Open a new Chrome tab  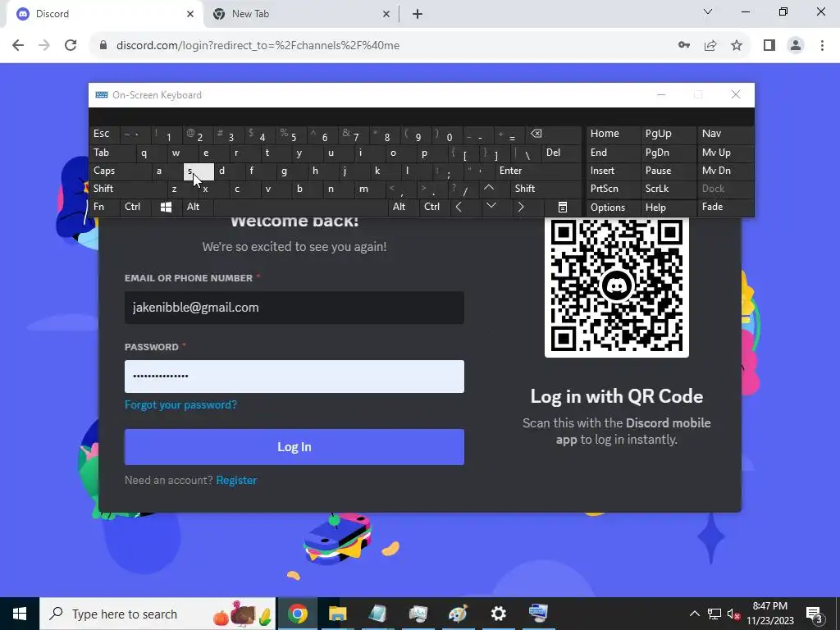point(418,14)
